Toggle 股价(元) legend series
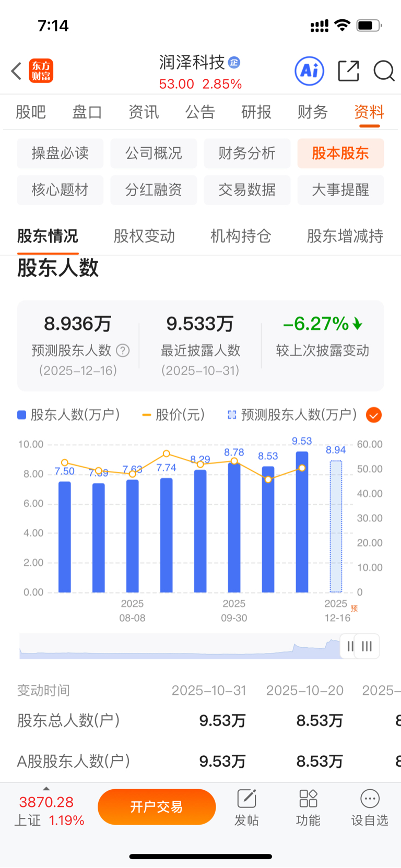This screenshot has width=401, height=868. pos(173,415)
